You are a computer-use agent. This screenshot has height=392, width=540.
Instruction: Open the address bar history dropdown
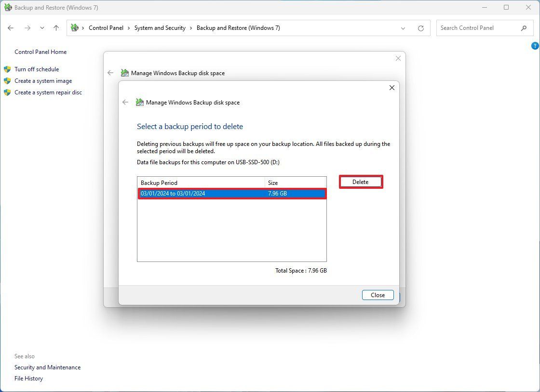403,28
